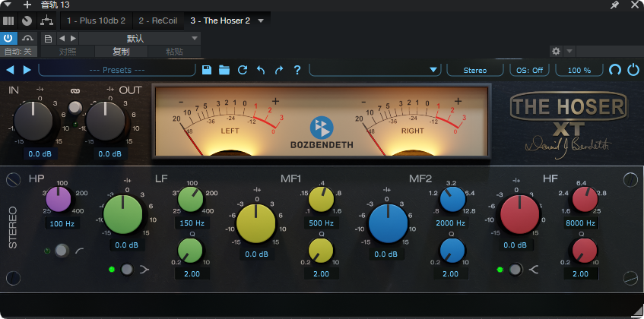The width and height of the screenshot is (644, 319).
Task: Toggle the plugin power bypass button
Action: (8, 39)
